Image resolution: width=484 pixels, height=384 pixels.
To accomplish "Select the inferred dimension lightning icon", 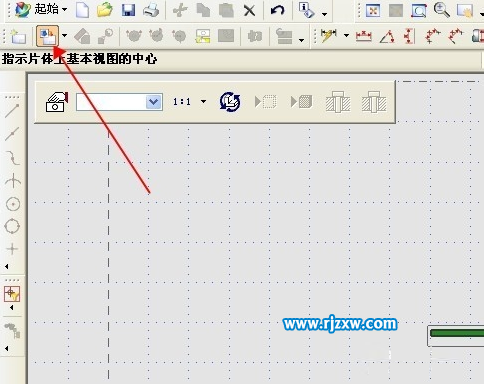I will 329,36.
